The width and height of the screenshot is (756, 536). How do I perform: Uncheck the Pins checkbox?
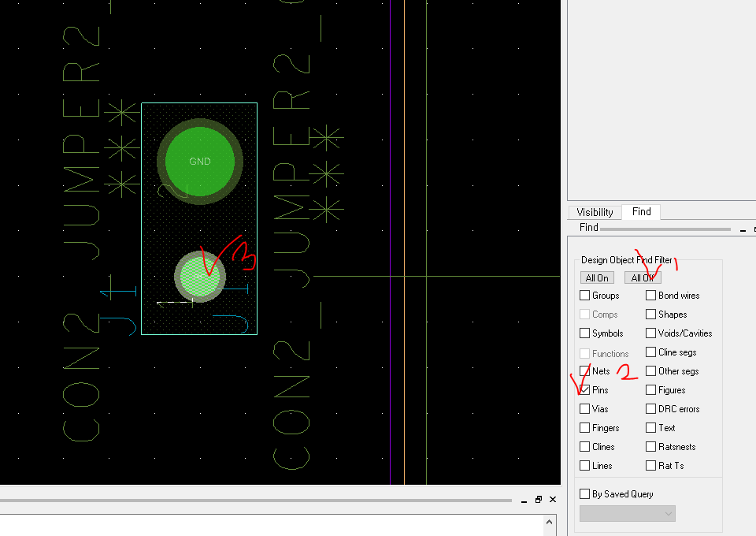click(585, 390)
